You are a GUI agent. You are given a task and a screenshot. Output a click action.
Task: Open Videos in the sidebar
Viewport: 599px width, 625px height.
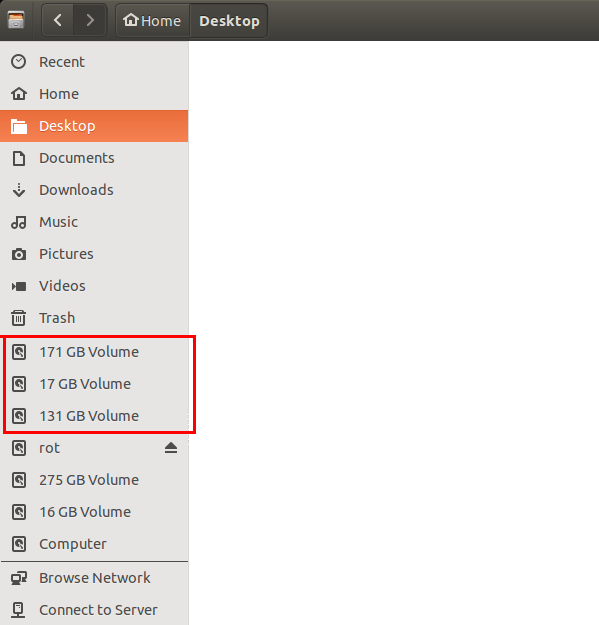(x=94, y=286)
